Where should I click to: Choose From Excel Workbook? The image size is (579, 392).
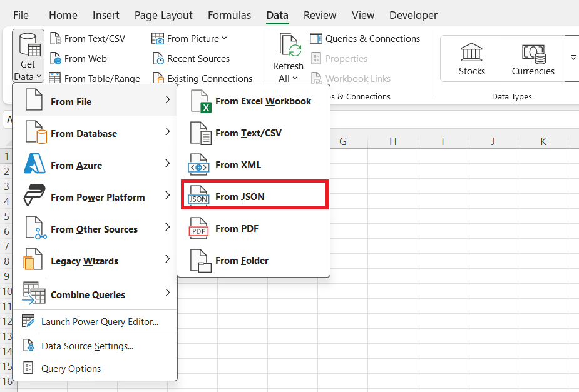click(254, 101)
